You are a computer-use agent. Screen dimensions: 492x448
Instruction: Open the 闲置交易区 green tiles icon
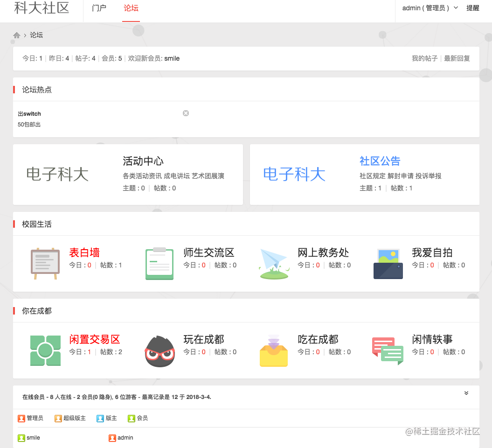click(45, 350)
